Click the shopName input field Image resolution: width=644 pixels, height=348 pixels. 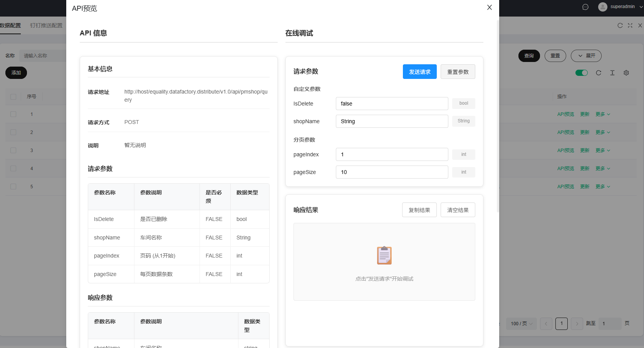pyautogui.click(x=392, y=121)
